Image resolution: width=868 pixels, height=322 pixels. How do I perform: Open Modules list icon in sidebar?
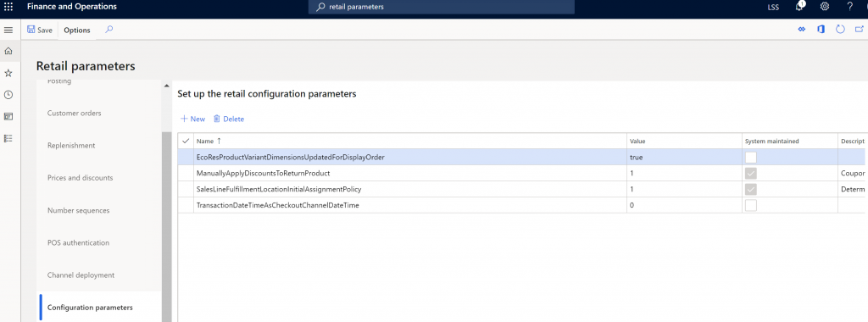[8, 138]
